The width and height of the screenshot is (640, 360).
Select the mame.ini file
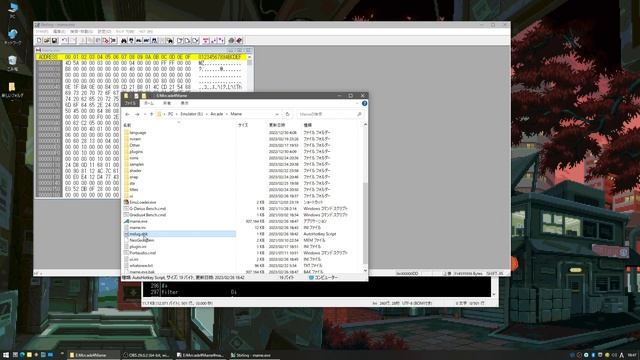(138, 227)
